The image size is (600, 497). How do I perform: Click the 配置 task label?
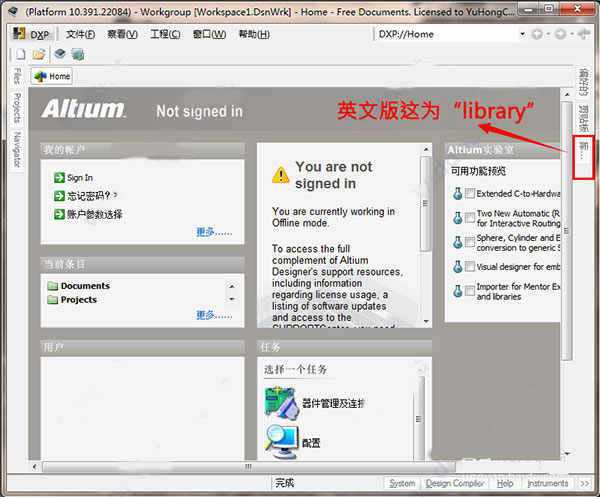pyautogui.click(x=311, y=443)
